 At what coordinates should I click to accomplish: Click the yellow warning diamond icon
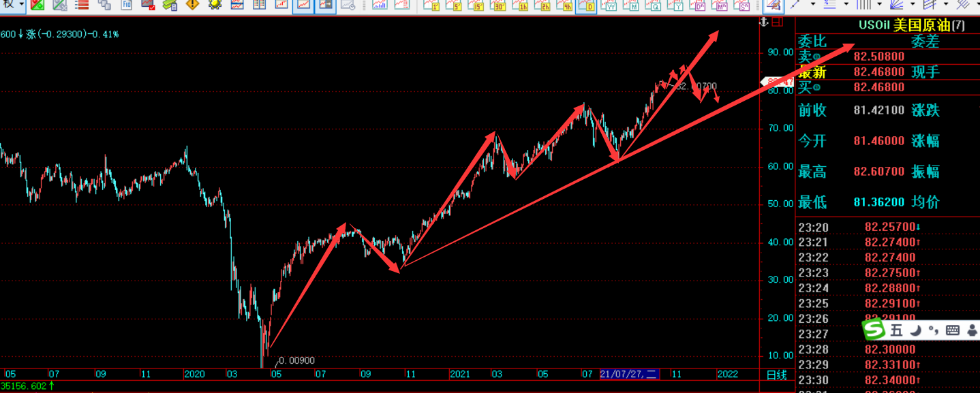(193, 5)
